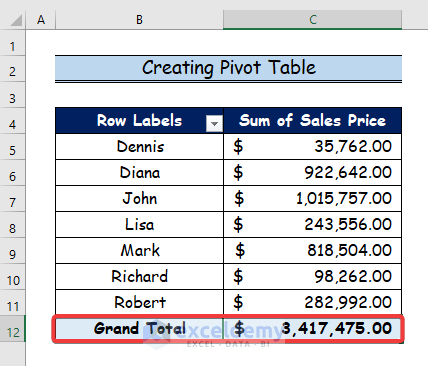Click the 243,556.00 value cell
428x366 pixels.
pos(313,225)
